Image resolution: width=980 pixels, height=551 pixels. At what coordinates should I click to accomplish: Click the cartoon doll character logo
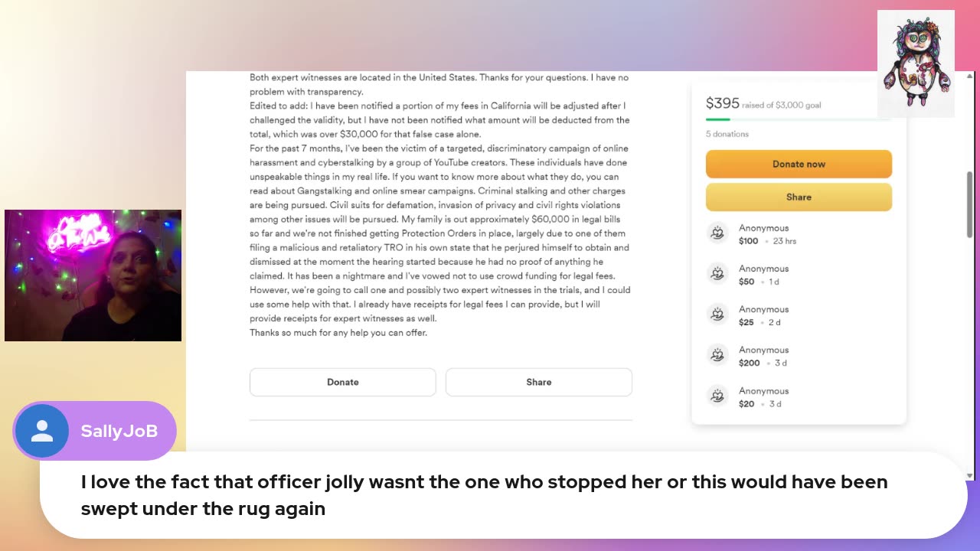916,63
